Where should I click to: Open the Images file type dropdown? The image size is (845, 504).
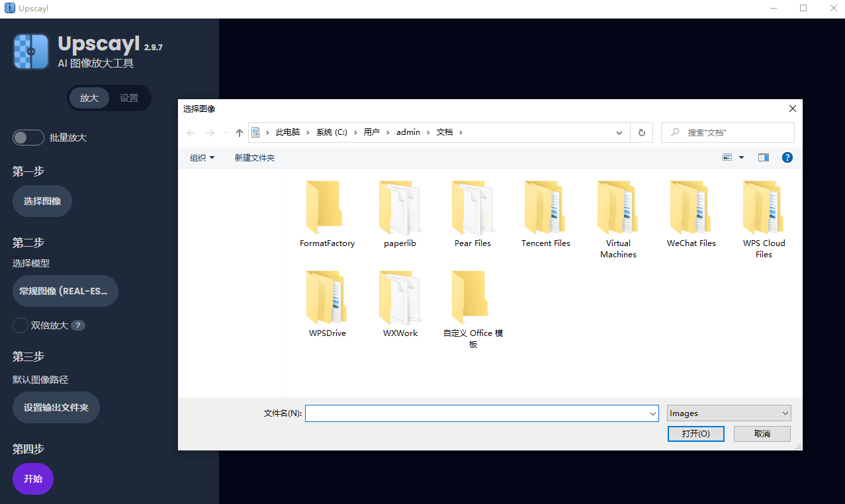[x=728, y=413]
